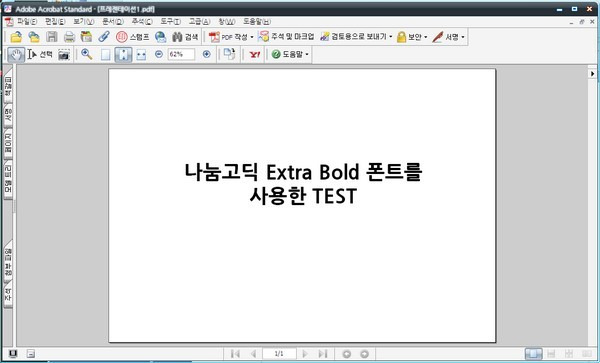Image resolution: width=600 pixels, height=363 pixels.
Task: Open the 주석 comments side tab
Action: pos(8,294)
